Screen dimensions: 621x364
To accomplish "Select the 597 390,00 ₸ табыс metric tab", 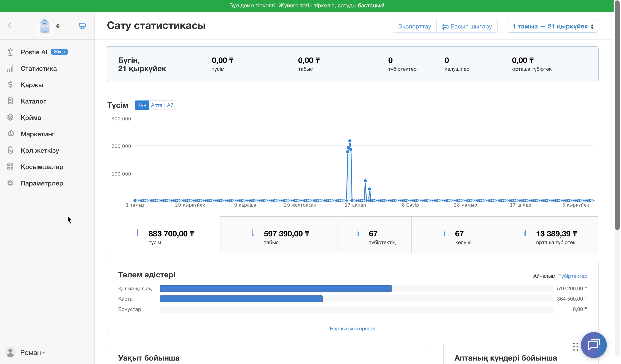I will coord(279,235).
